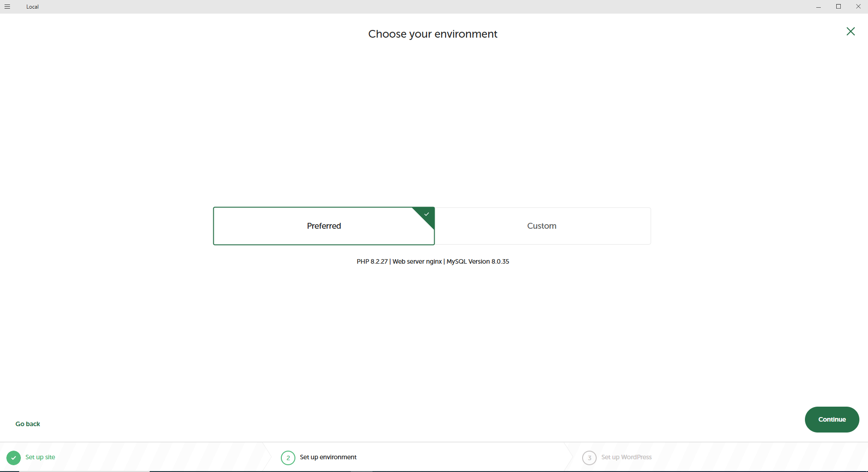Click the green checkmark on the Preferred card
The height and width of the screenshot is (472, 868).
426,214
